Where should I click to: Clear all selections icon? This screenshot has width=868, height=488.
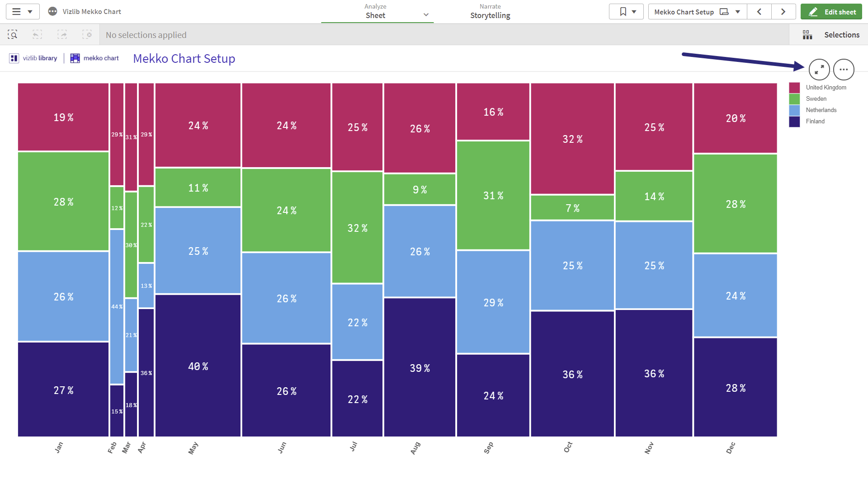pos(87,35)
